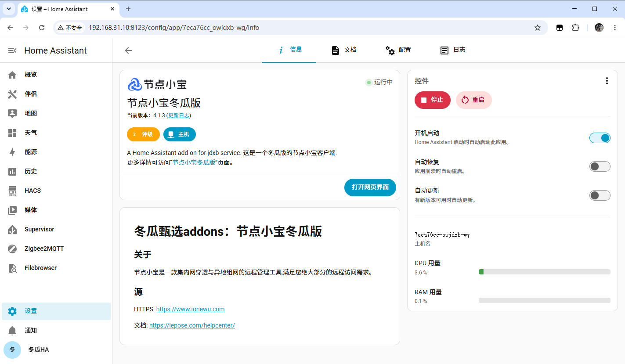Open HACS store in sidebar
The image size is (625, 364).
(56, 191)
